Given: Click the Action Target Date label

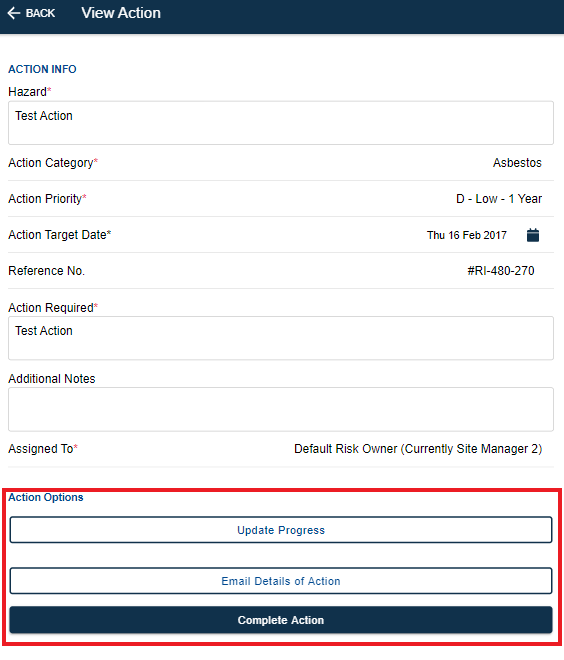Looking at the screenshot, I should pos(59,235).
